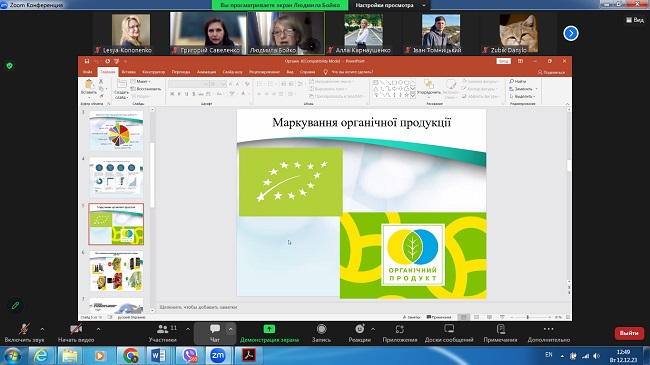Unmute microphone with Включить звук
The width and height of the screenshot is (650, 365).
click(24, 333)
